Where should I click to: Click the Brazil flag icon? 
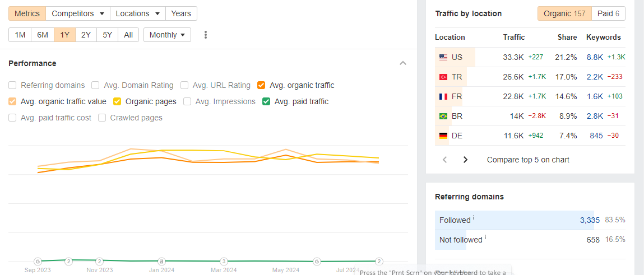tap(443, 116)
